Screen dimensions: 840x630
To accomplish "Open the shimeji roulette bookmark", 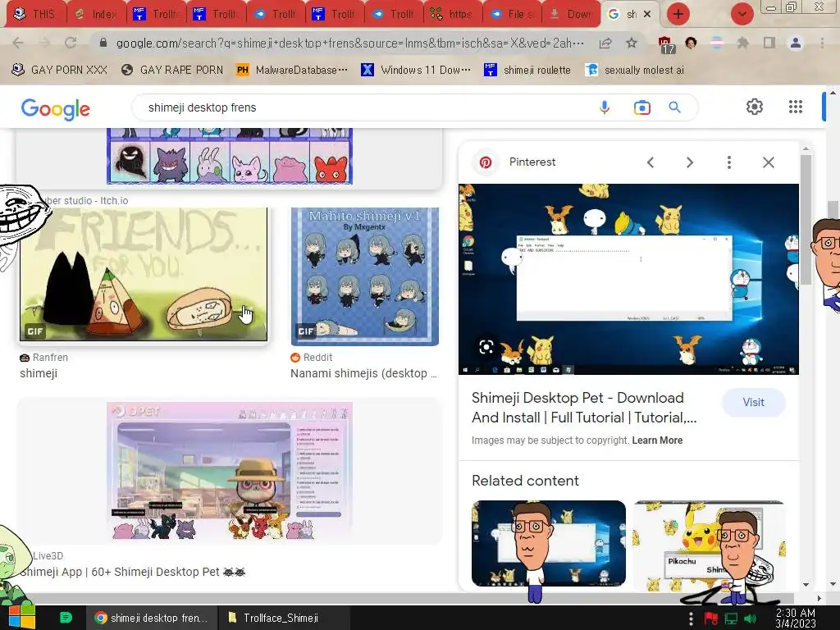I will coord(527,70).
